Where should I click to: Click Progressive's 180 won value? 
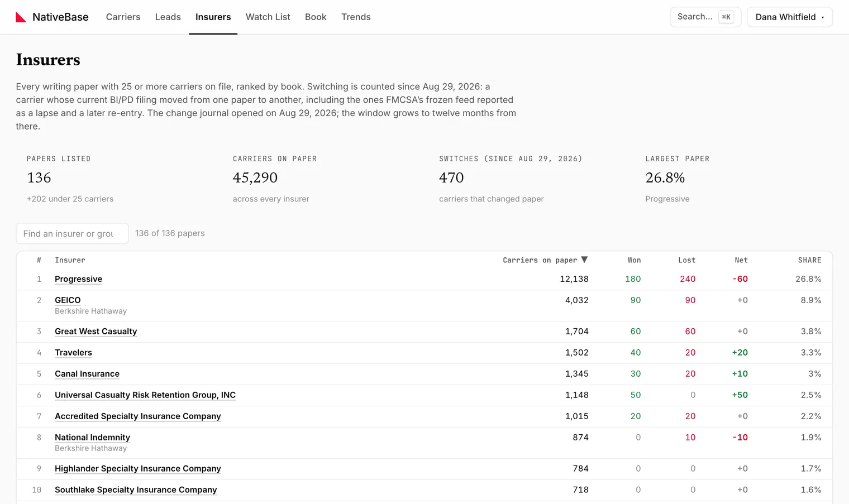coord(633,279)
